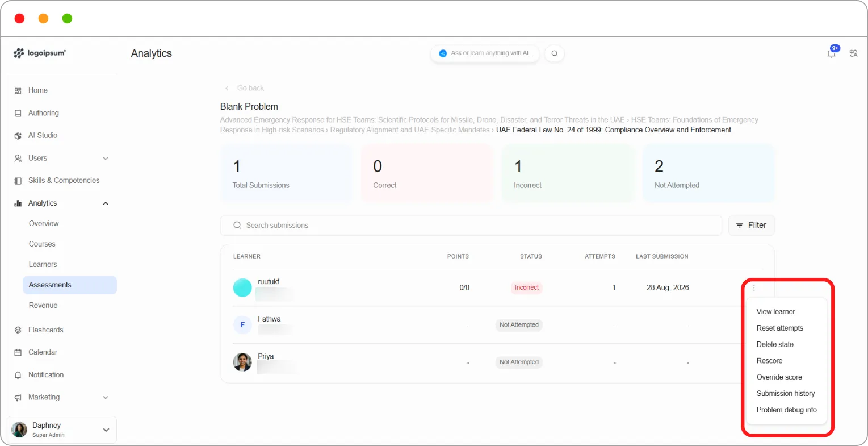Click the Notification bell icon in sidebar

(18, 375)
